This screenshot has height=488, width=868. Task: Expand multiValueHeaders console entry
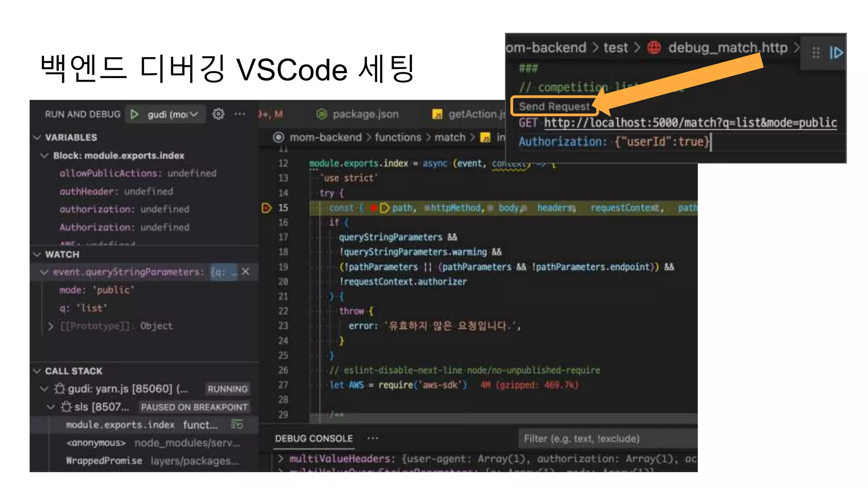coord(281,459)
